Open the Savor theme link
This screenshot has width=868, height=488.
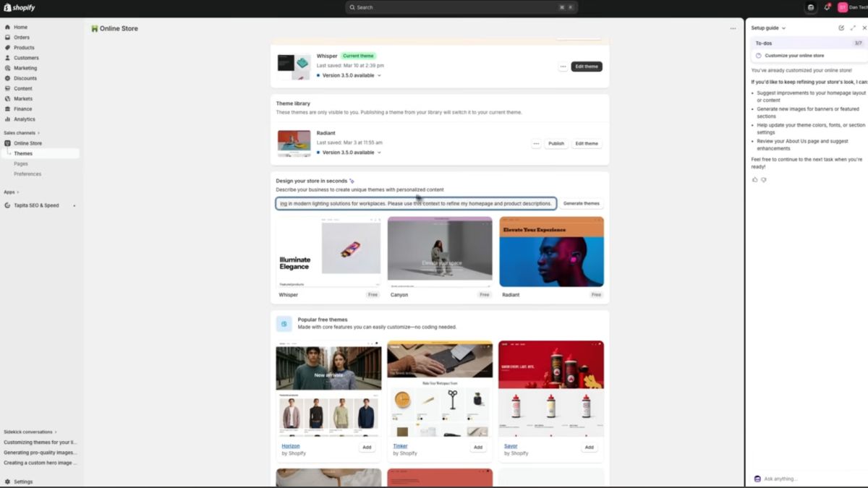511,446
